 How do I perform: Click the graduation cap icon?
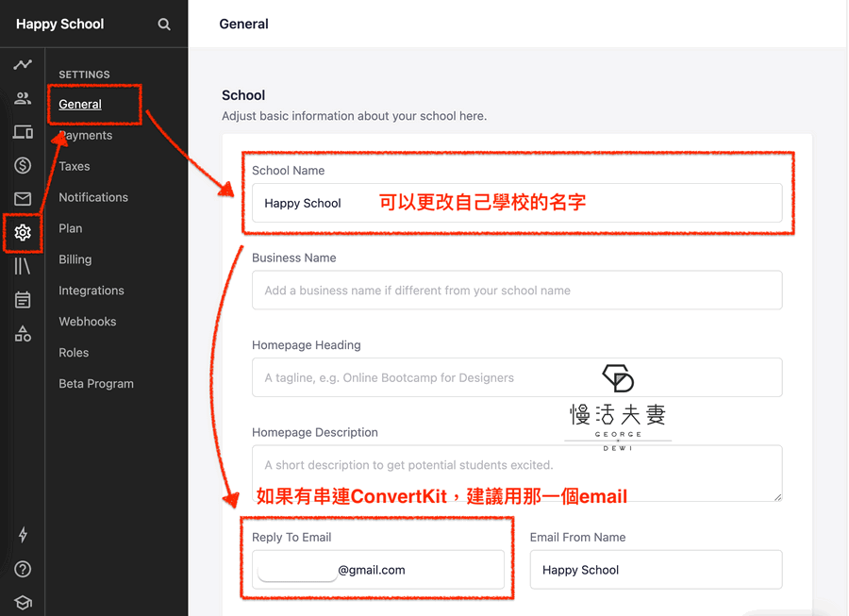tap(23, 603)
